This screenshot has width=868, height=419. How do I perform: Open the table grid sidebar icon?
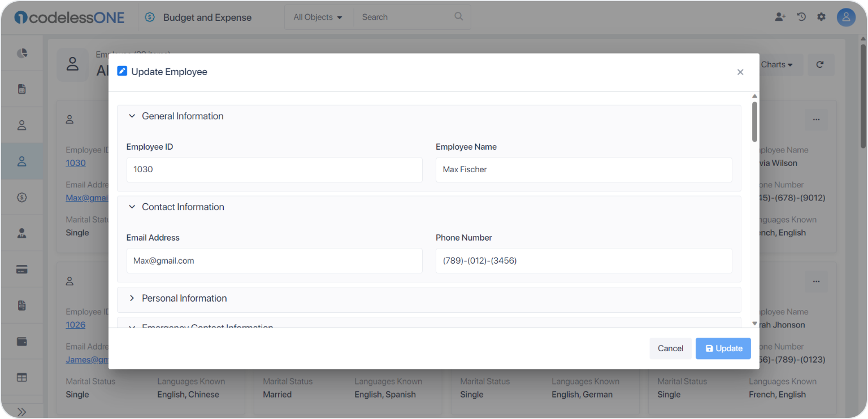(22, 378)
